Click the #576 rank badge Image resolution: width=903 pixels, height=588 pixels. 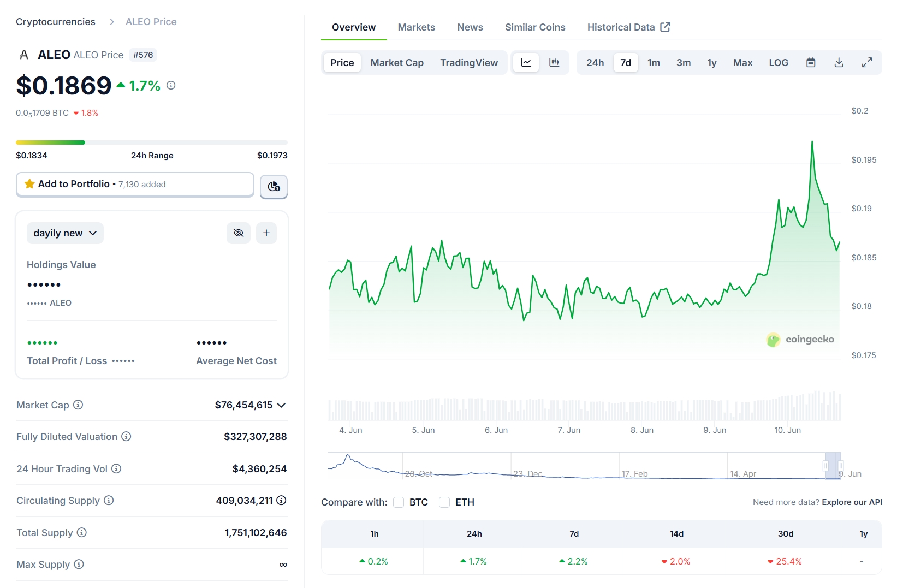[x=143, y=55]
